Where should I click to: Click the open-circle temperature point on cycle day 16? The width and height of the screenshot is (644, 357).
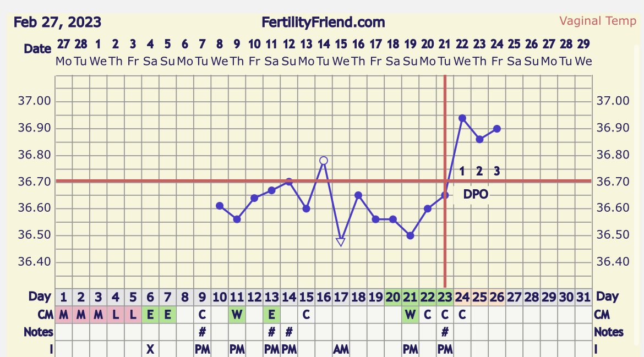tap(324, 161)
